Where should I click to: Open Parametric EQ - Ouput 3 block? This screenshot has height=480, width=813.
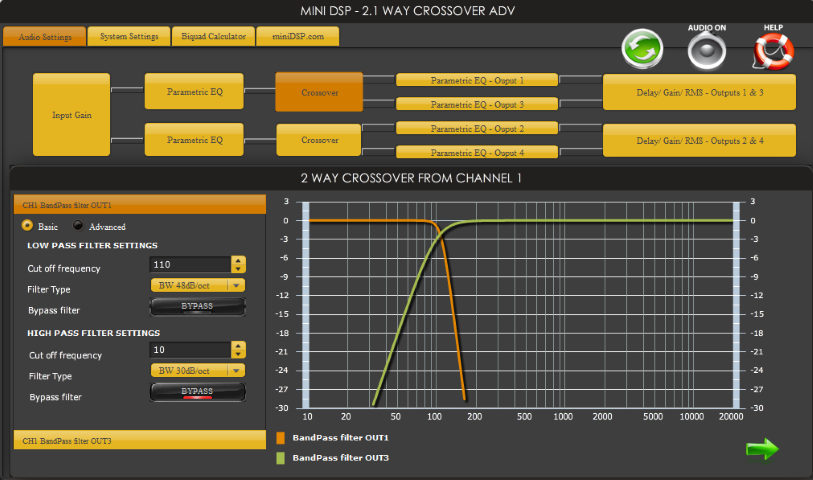tap(477, 104)
